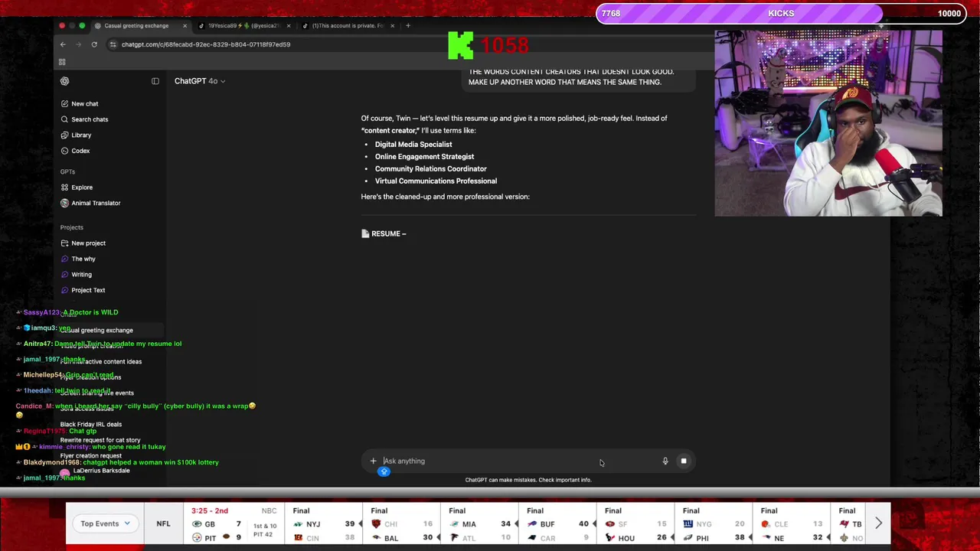Click the browser forward arrow
The height and width of the screenshot is (551, 980).
click(x=78, y=44)
